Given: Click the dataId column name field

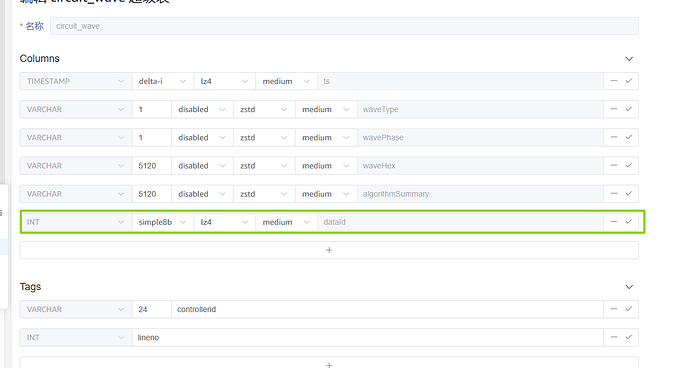Looking at the screenshot, I should [460, 222].
